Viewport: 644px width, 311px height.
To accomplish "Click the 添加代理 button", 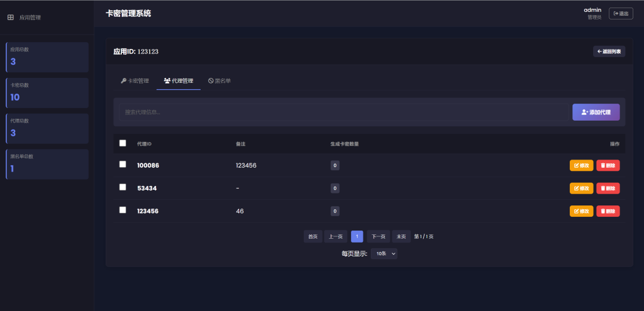I will point(596,112).
